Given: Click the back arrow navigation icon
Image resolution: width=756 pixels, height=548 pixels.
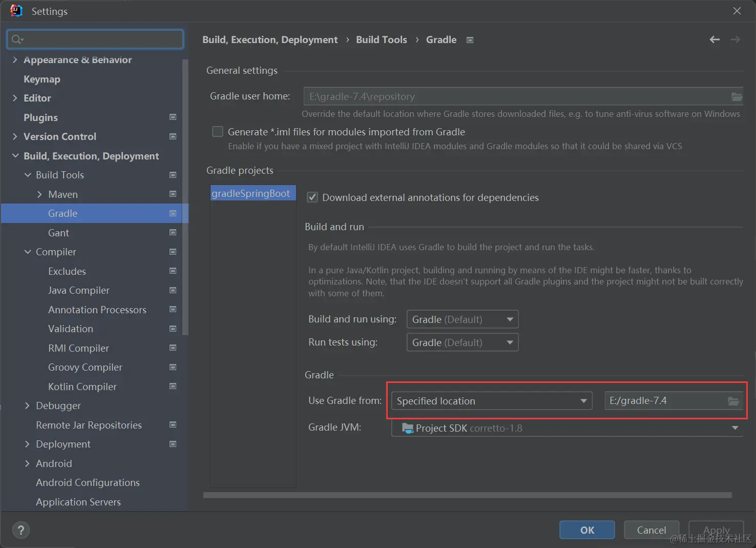Looking at the screenshot, I should (x=715, y=39).
